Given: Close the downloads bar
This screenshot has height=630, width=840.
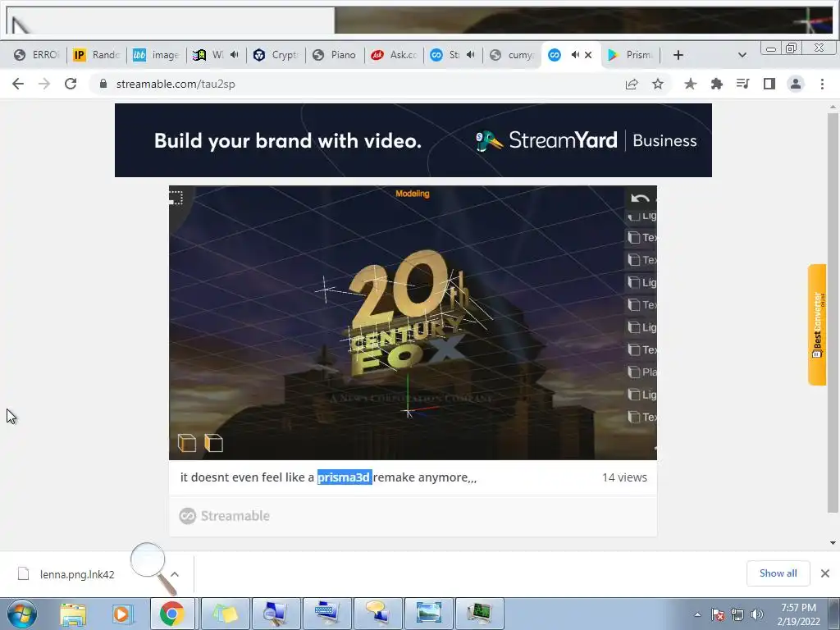Looking at the screenshot, I should point(825,573).
